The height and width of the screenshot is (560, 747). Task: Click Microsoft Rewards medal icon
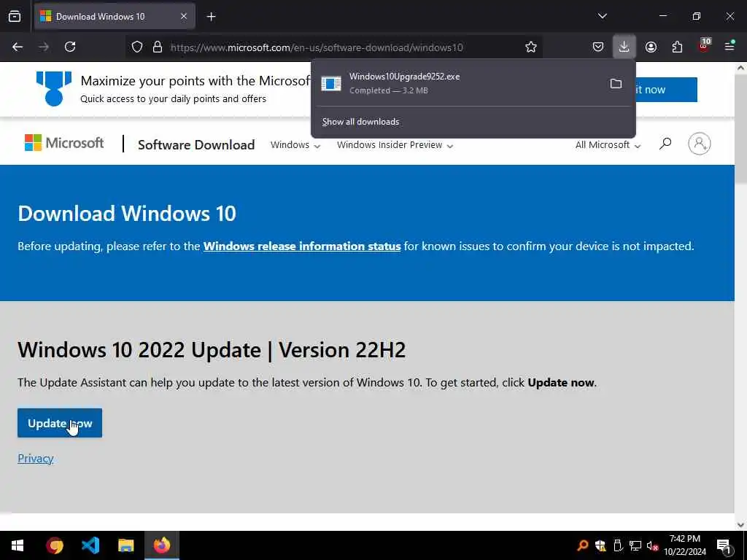(x=54, y=88)
